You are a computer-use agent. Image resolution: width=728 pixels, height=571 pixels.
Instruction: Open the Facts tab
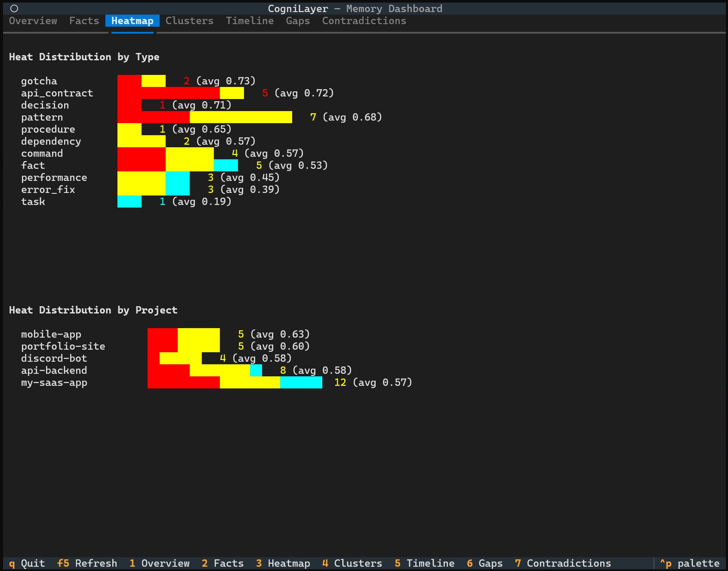[84, 21]
